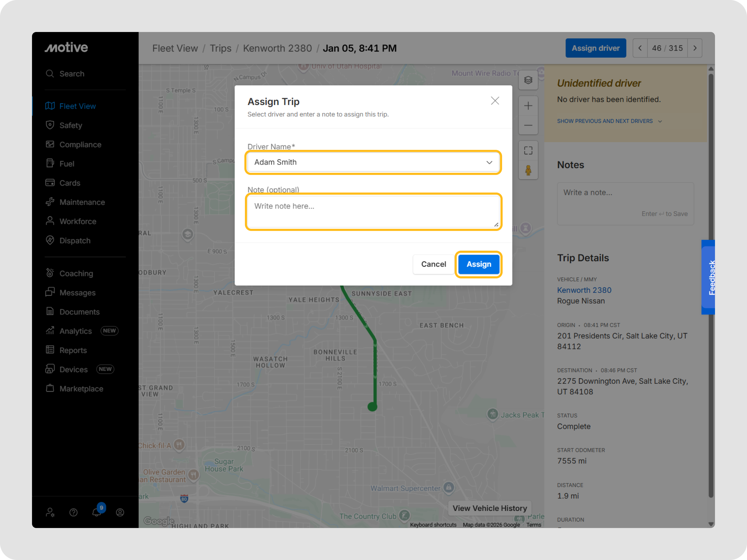747x560 pixels.
Task: Close the Assign Trip dialog
Action: [495, 101]
